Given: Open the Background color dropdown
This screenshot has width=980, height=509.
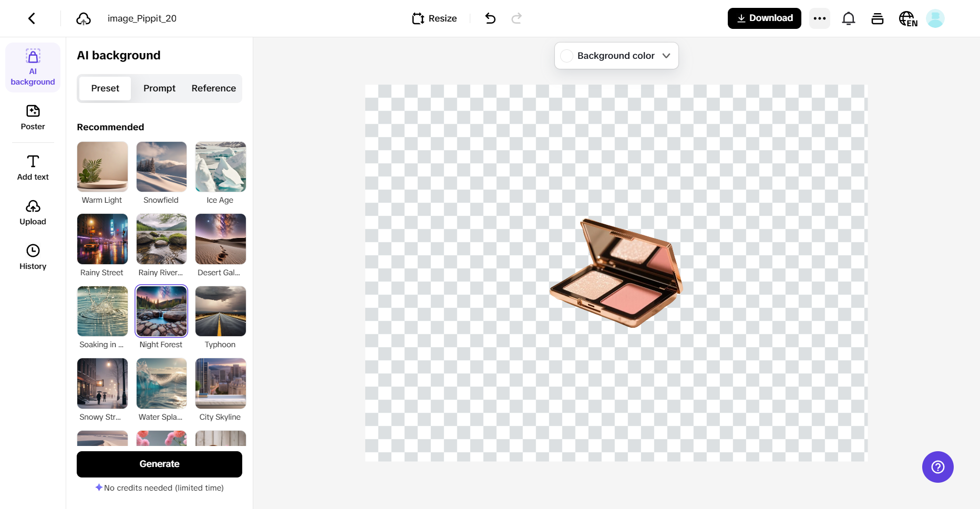Looking at the screenshot, I should point(616,56).
